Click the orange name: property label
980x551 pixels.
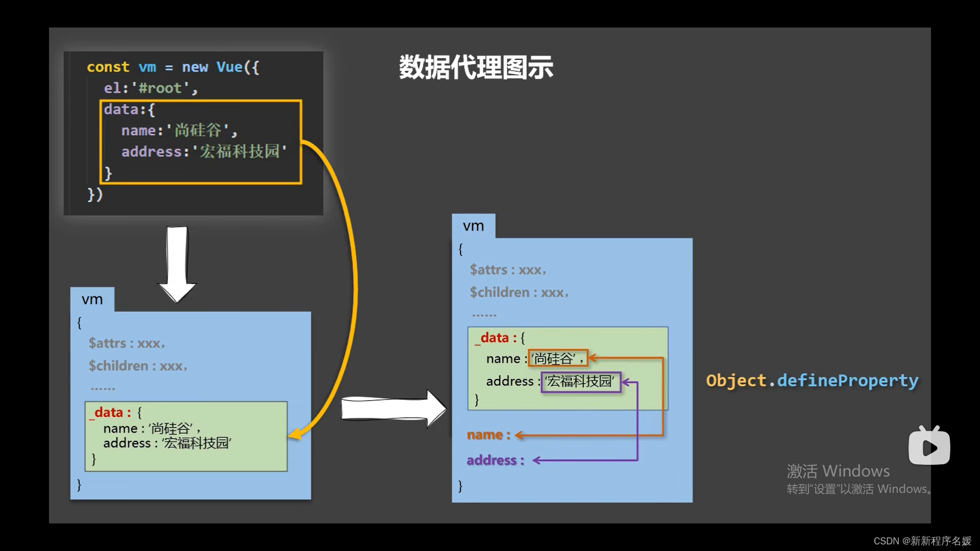point(488,435)
